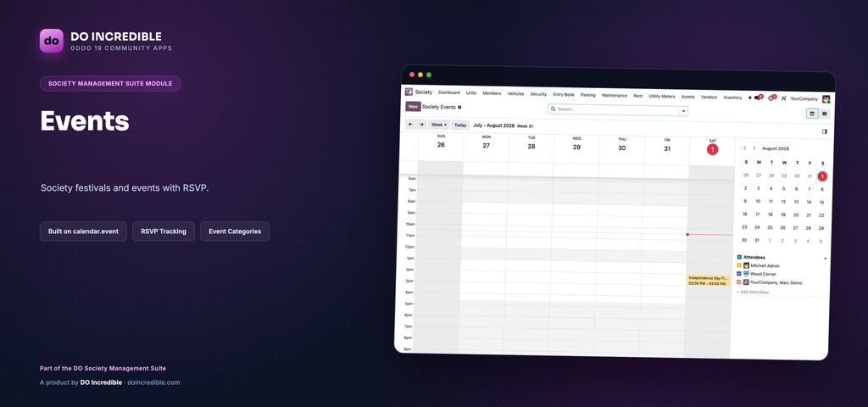Open the Inventory menu
868x407 pixels.
(x=732, y=98)
